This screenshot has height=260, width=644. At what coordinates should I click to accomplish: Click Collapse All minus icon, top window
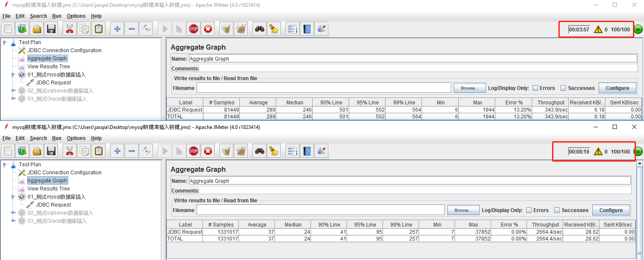(132, 29)
